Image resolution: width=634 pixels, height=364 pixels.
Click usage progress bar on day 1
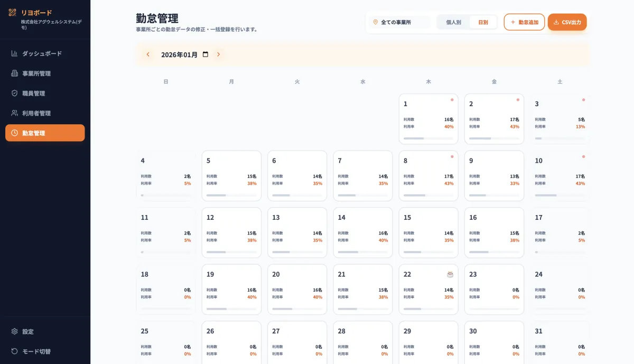click(x=428, y=138)
